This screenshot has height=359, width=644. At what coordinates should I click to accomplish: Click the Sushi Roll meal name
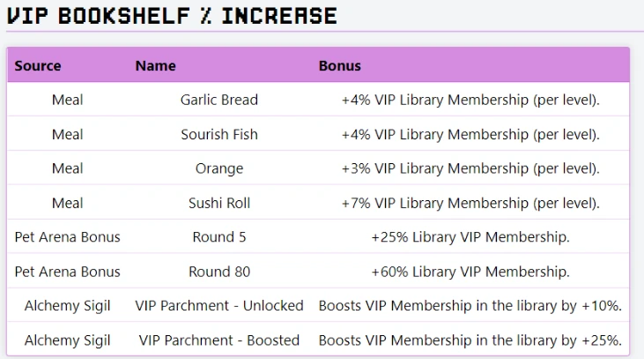click(218, 203)
